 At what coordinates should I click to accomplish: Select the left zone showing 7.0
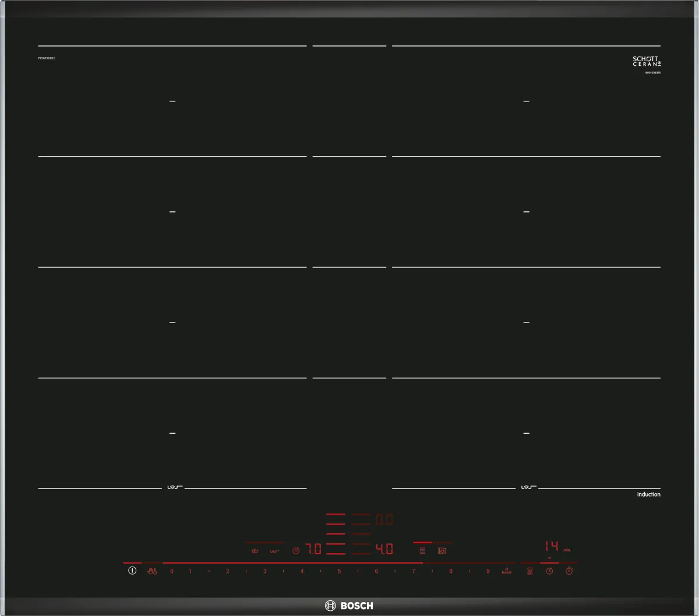pos(314,549)
